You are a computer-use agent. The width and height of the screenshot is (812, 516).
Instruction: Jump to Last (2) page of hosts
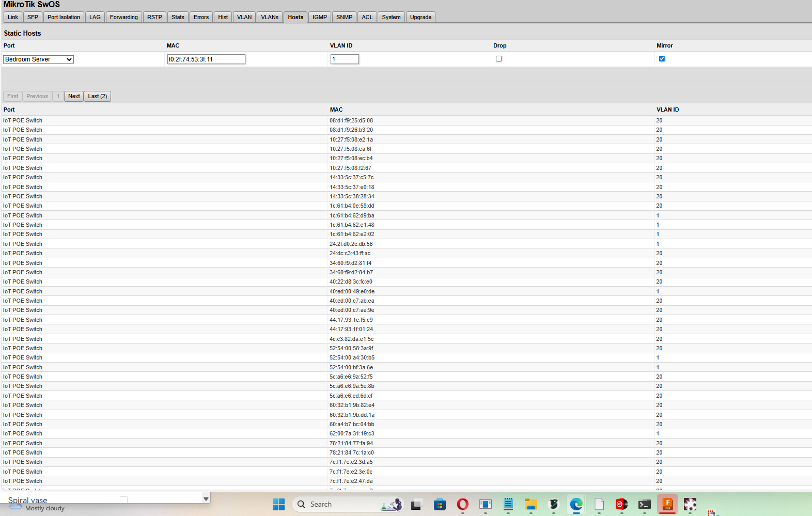pos(98,96)
